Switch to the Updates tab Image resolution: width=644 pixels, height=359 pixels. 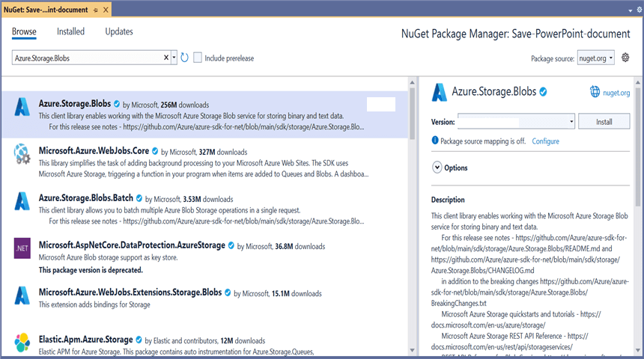tap(119, 31)
